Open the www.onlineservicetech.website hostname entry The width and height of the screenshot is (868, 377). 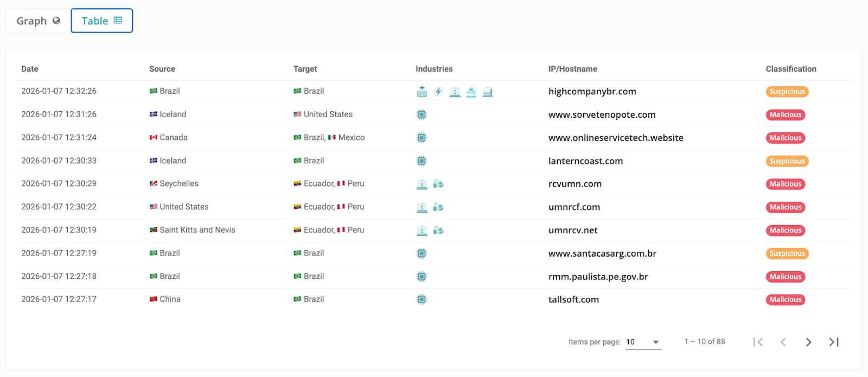point(616,138)
